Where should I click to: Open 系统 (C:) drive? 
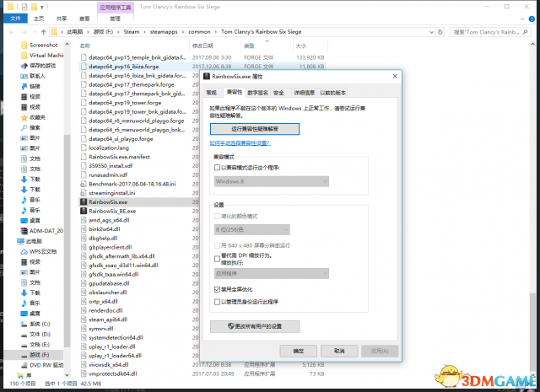tap(35, 324)
